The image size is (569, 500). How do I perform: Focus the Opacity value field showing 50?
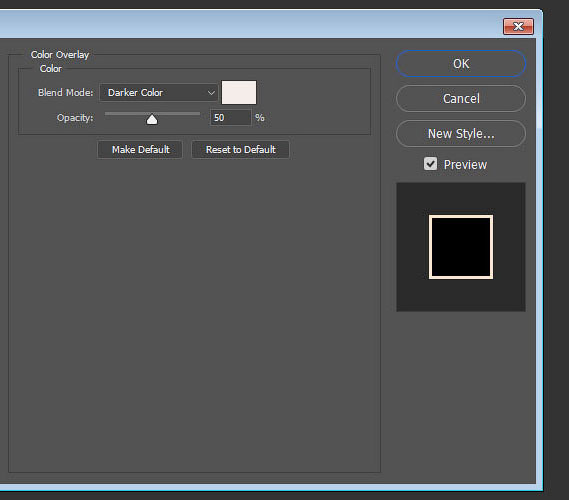point(230,118)
